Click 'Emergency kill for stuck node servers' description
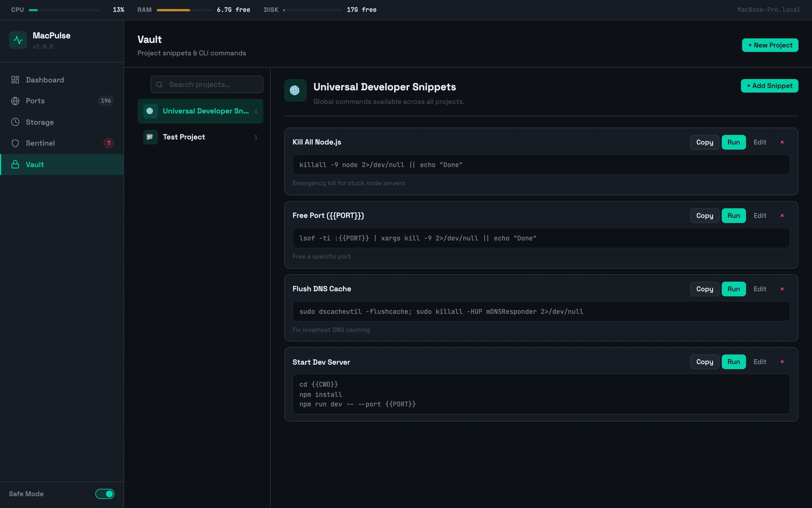Image resolution: width=812 pixels, height=508 pixels. click(x=348, y=183)
